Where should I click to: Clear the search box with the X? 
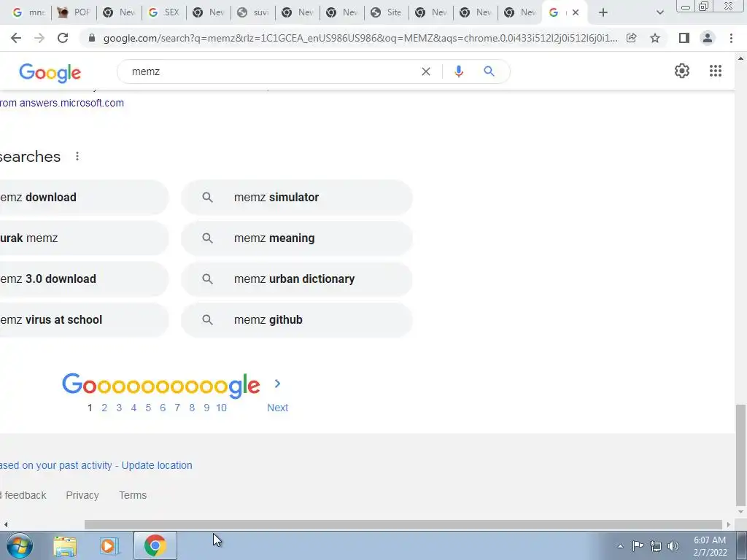tap(426, 71)
